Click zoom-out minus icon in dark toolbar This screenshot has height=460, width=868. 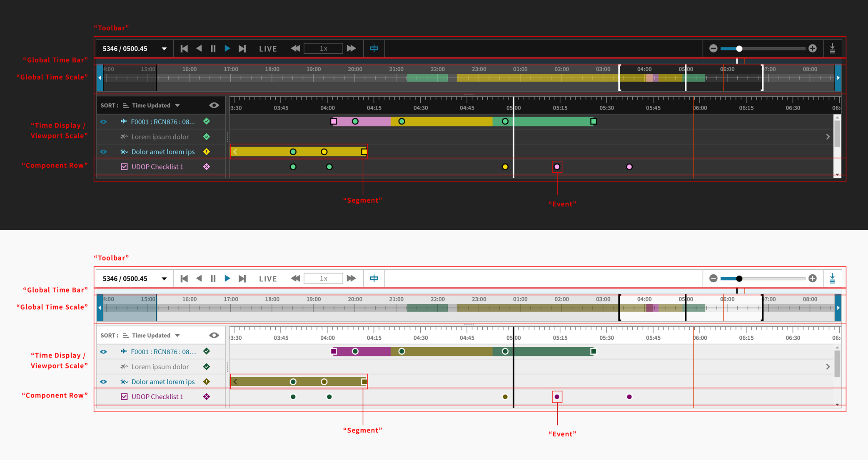[713, 49]
